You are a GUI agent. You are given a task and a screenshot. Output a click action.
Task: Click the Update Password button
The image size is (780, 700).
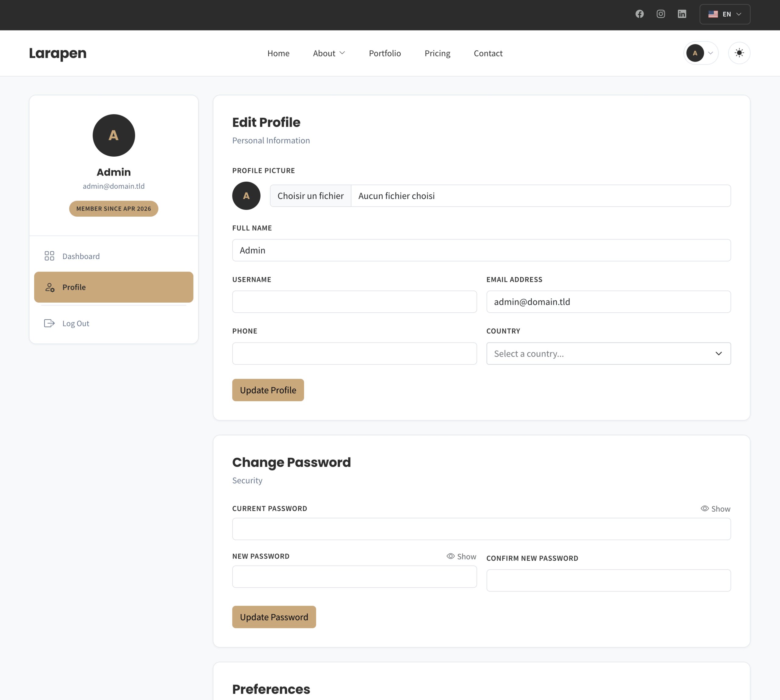click(x=274, y=617)
